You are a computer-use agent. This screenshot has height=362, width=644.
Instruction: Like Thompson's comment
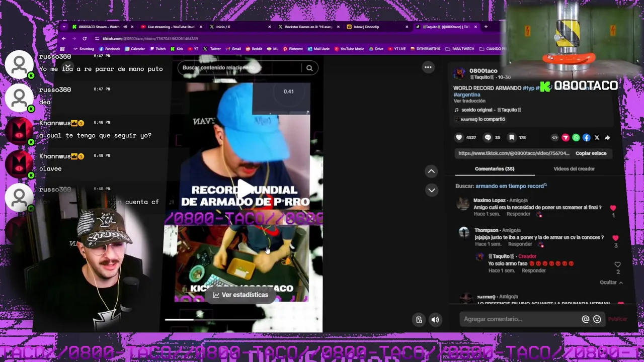[615, 238]
